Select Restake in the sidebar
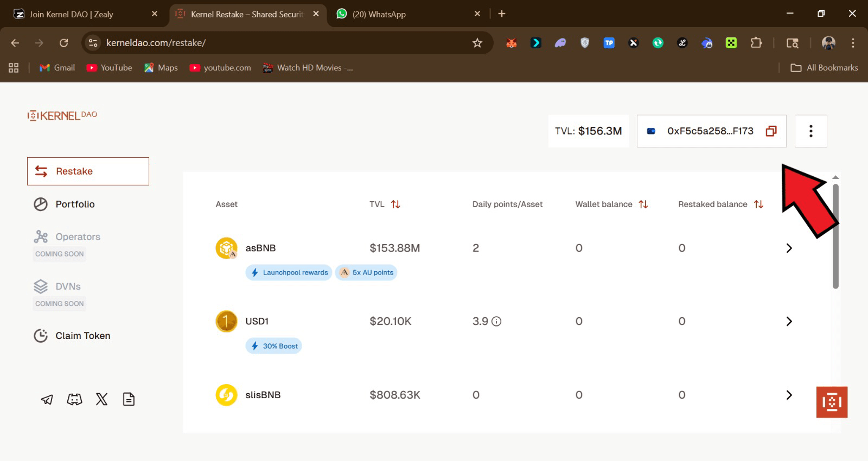Viewport: 868px width, 461px height. [88, 171]
